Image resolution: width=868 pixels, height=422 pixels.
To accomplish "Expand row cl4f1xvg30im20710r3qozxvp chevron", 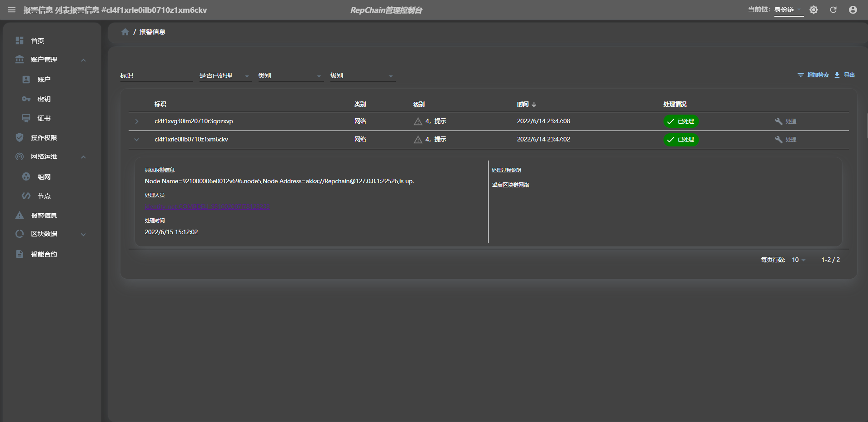I will pos(136,121).
